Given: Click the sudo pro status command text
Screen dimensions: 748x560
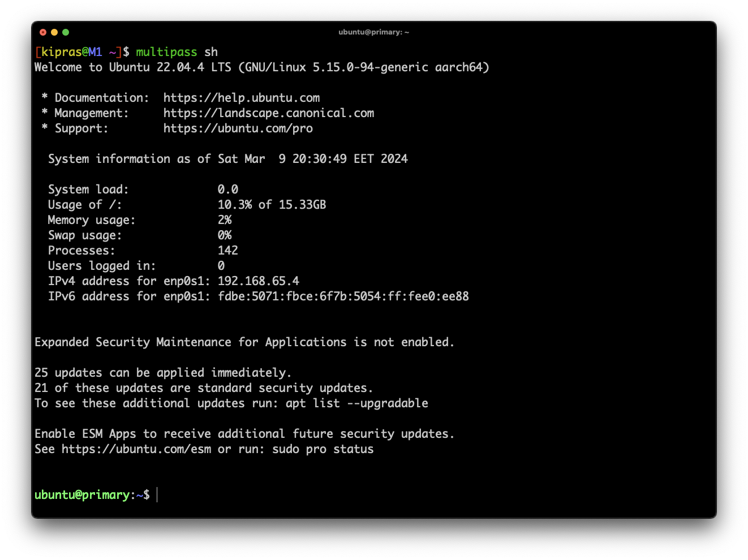Looking at the screenshot, I should 323,449.
